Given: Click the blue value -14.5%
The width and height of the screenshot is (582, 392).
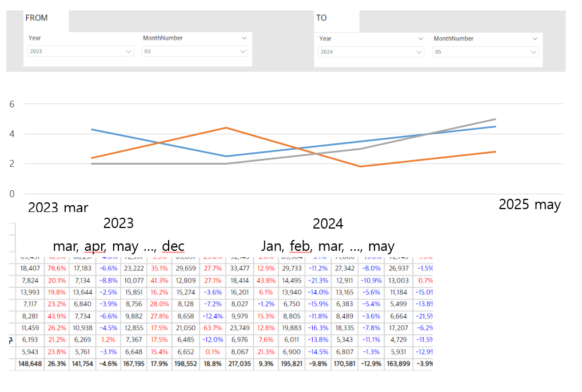Looking at the screenshot, I should (x=318, y=351).
